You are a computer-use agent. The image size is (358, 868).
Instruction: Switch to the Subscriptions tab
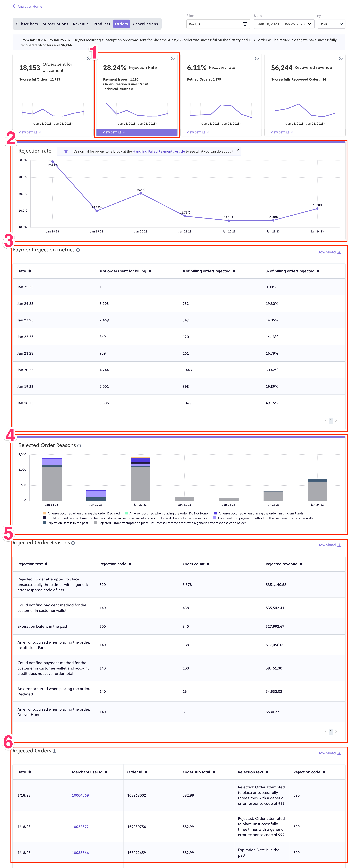[x=55, y=24]
